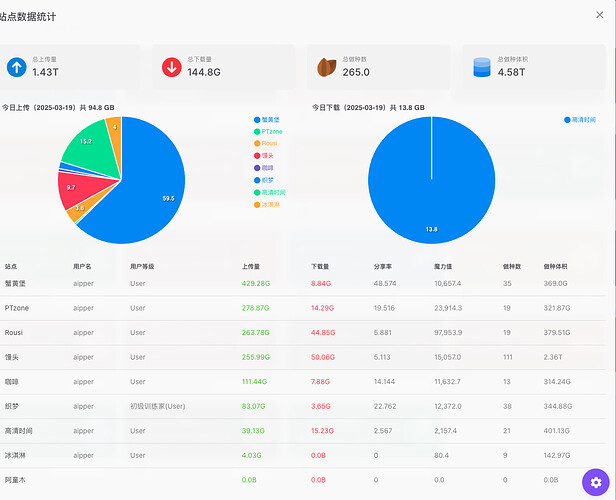Select the 阿童木 site row name
This screenshot has height=500, width=616.
[x=15, y=480]
